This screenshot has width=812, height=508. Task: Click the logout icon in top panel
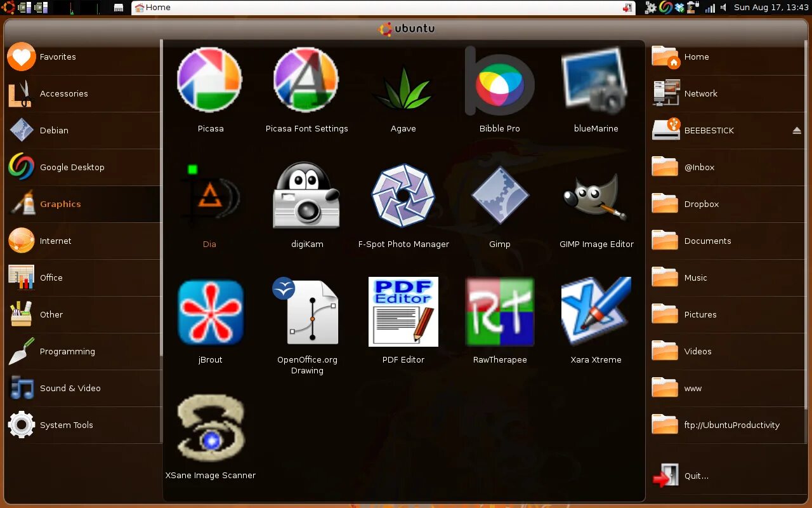[x=627, y=8]
